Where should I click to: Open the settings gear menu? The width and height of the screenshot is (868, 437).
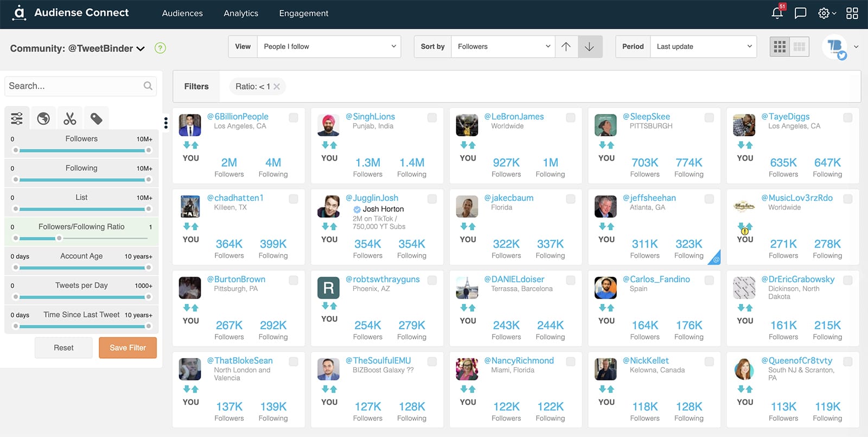(x=827, y=13)
